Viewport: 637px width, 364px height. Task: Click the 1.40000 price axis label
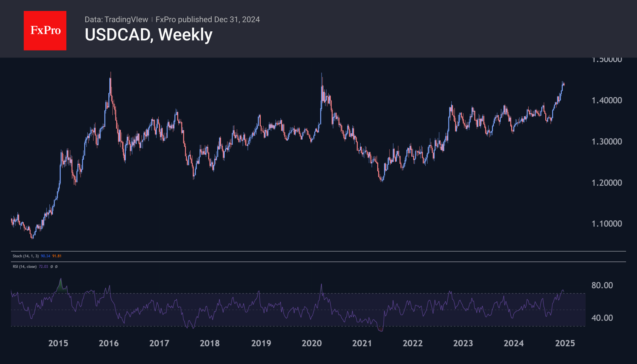(x=607, y=100)
